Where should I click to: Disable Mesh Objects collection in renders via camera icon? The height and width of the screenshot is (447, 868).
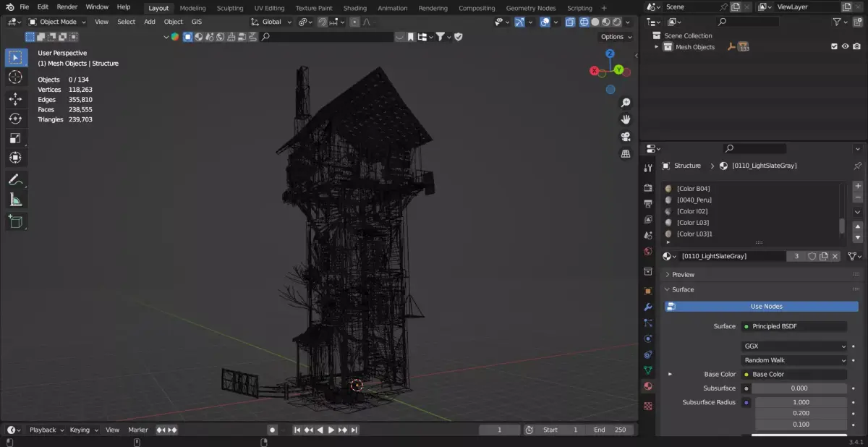(x=856, y=47)
